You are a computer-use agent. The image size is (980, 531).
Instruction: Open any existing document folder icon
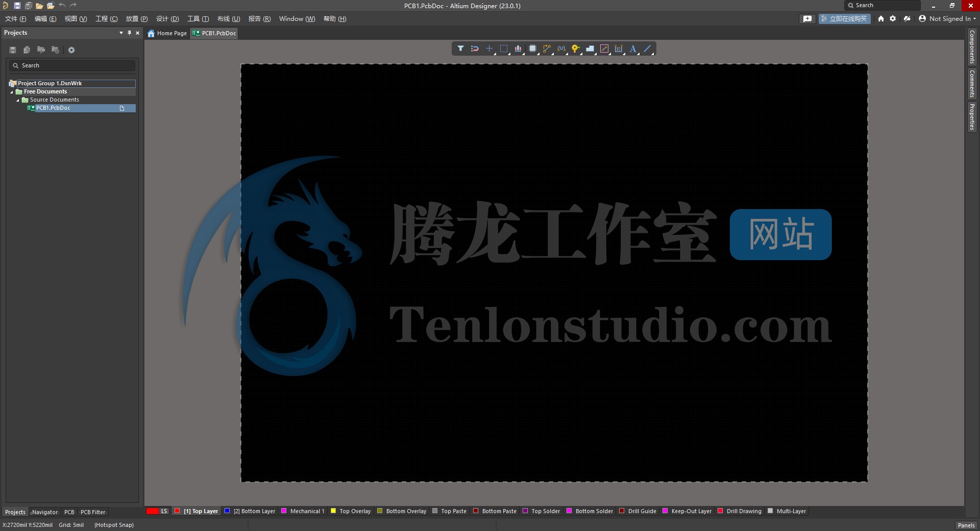(x=39, y=6)
